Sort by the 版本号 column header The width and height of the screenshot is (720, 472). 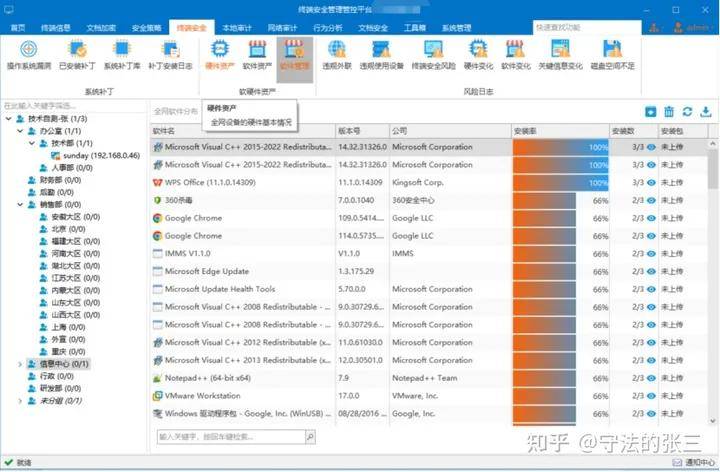362,131
